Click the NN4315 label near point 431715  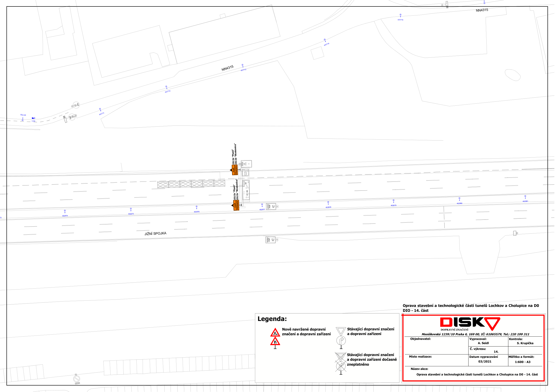click(x=482, y=10)
